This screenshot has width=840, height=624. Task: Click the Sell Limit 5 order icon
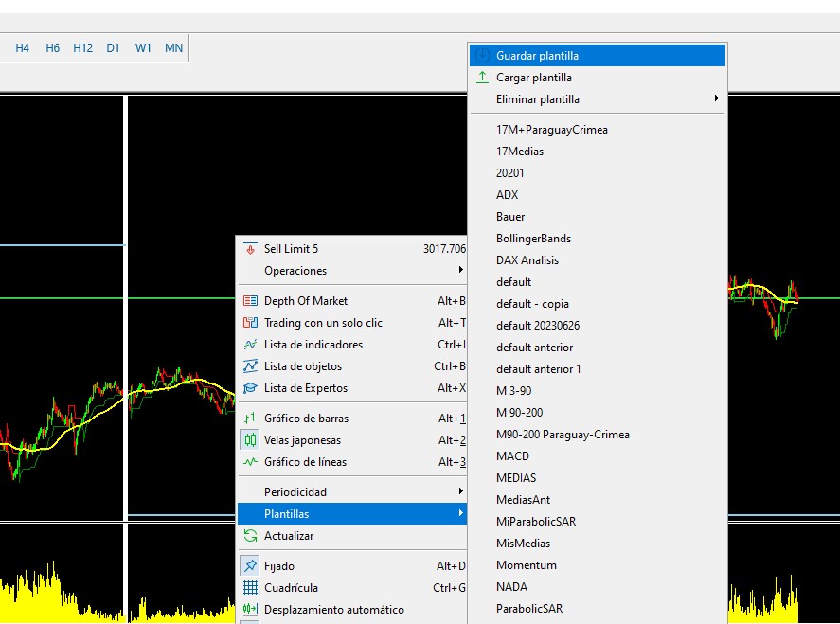(x=250, y=248)
